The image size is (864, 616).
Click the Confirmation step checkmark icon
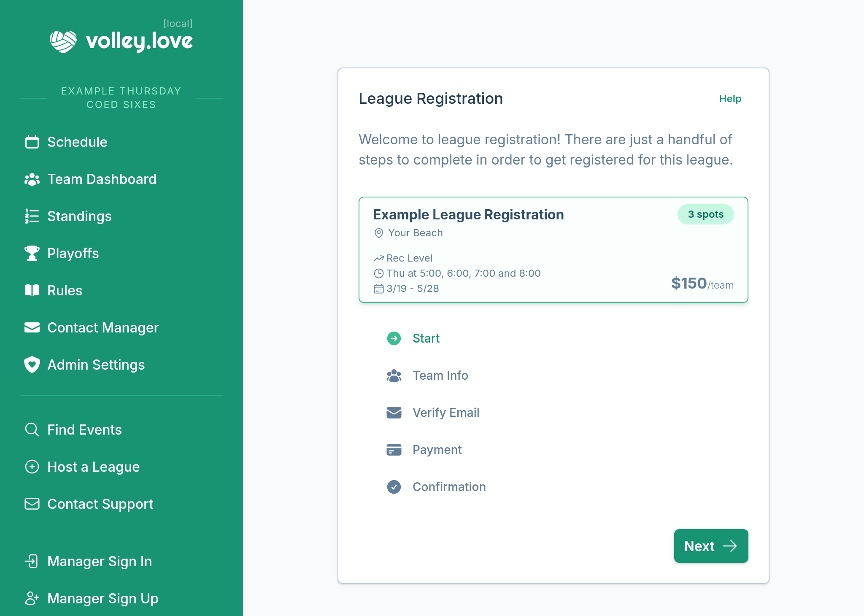(394, 487)
